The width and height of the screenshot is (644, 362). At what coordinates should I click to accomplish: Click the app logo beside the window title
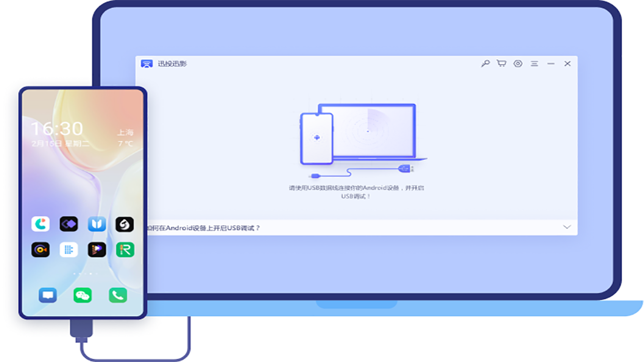(x=147, y=64)
